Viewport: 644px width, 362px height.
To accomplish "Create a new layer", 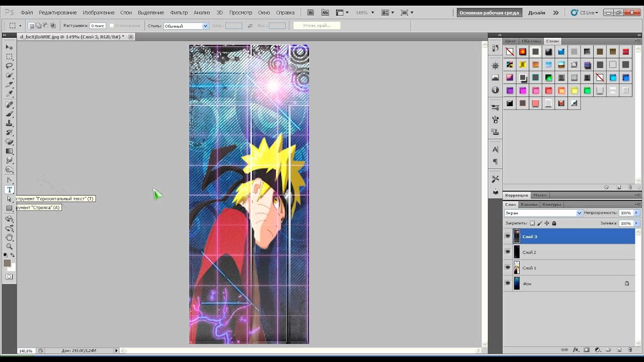I will tap(619, 349).
